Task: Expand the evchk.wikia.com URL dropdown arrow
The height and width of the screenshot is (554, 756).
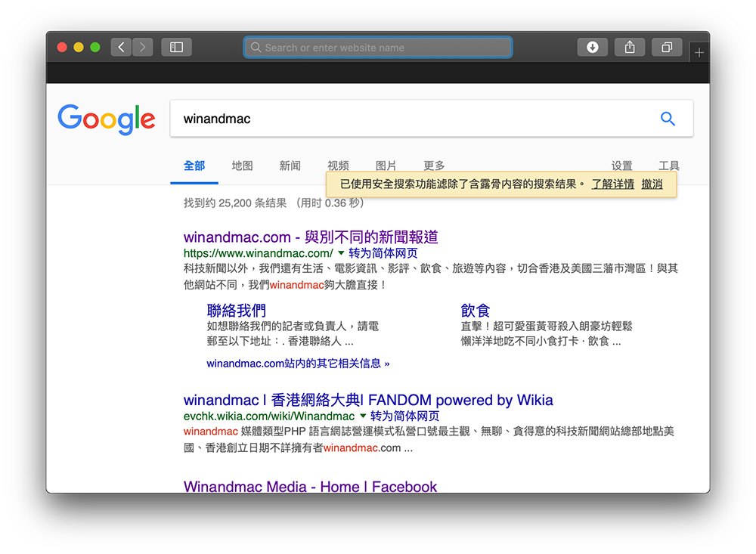Action: coord(363,416)
